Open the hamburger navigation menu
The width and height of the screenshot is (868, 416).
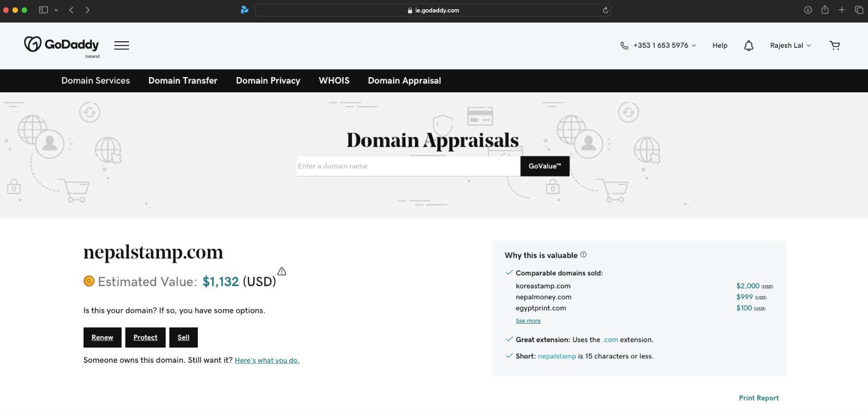coord(122,46)
